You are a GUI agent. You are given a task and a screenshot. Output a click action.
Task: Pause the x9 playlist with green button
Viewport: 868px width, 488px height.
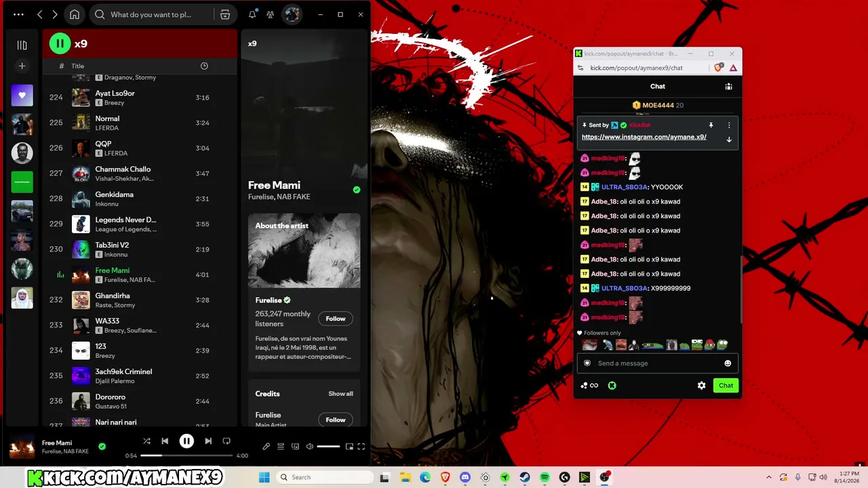(x=60, y=43)
